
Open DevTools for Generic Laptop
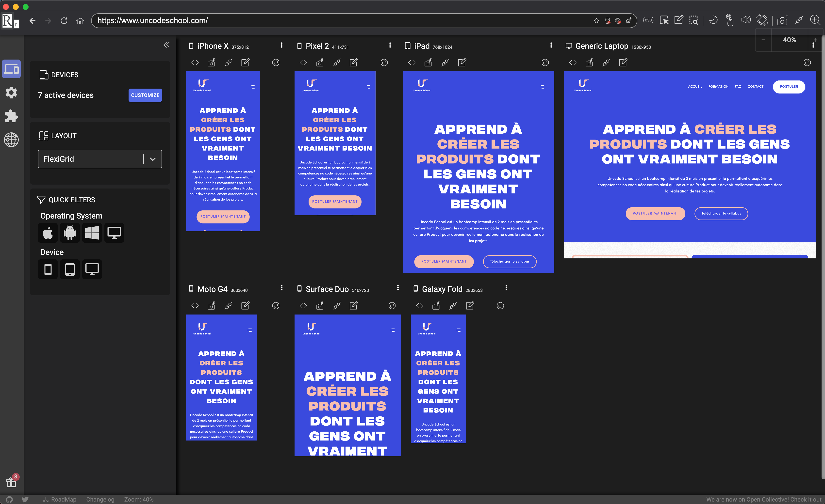click(x=573, y=63)
